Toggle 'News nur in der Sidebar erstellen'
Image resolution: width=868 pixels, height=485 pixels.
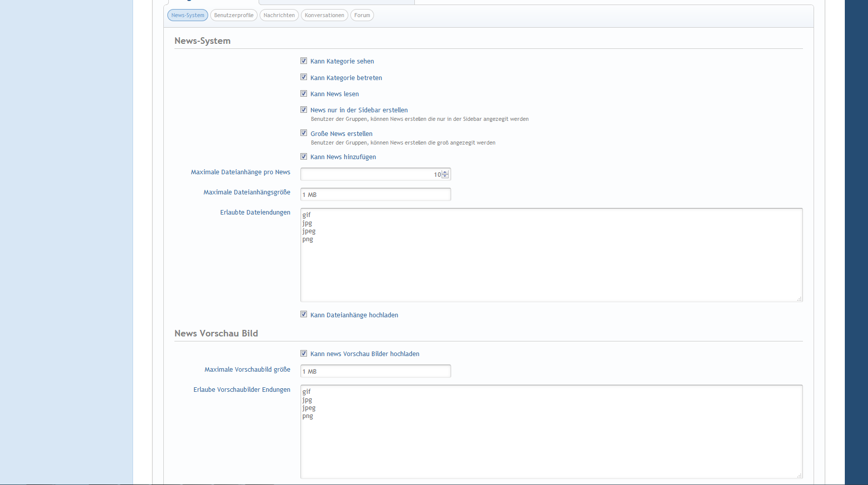[x=303, y=110]
